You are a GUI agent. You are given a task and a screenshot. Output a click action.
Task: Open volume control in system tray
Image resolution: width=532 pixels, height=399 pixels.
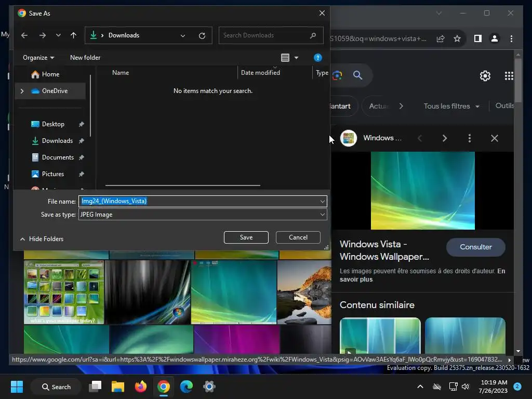(x=465, y=387)
